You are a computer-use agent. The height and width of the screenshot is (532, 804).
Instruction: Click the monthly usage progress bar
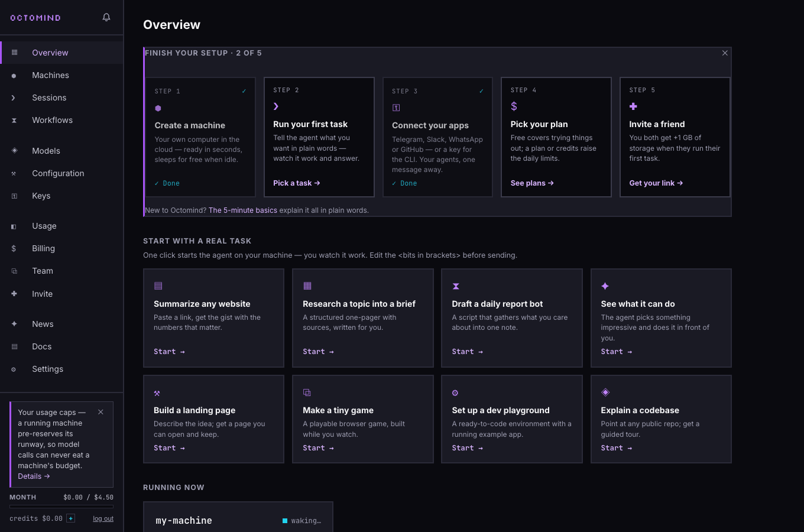click(x=61, y=507)
